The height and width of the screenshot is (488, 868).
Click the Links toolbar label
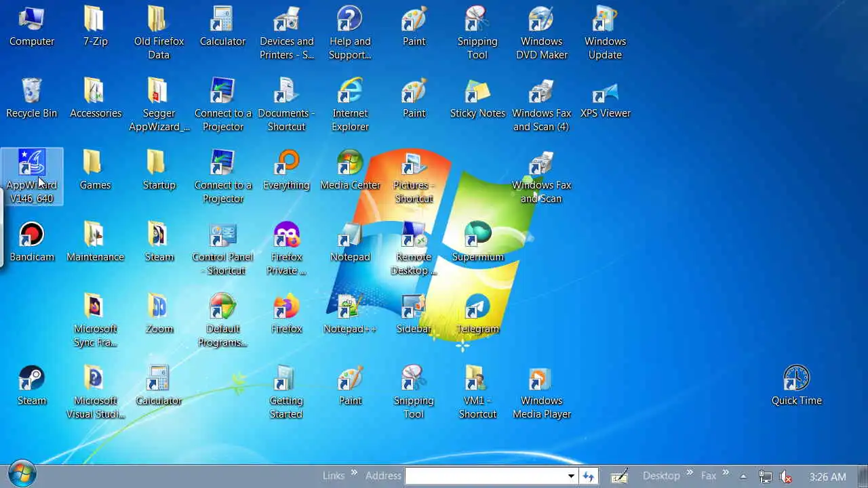click(333, 476)
